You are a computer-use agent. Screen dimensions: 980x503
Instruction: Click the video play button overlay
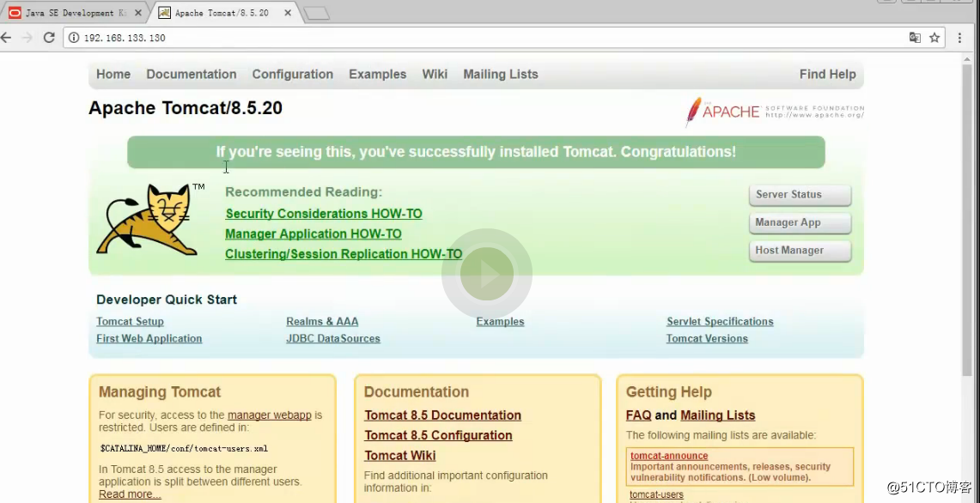coord(487,274)
